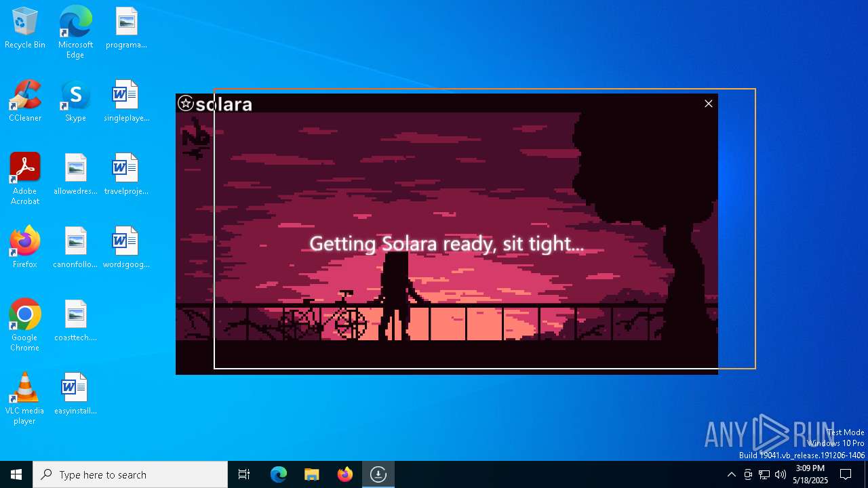Open the CCleaner desktop shortcut
The width and height of the screenshot is (868, 488).
[x=25, y=102]
